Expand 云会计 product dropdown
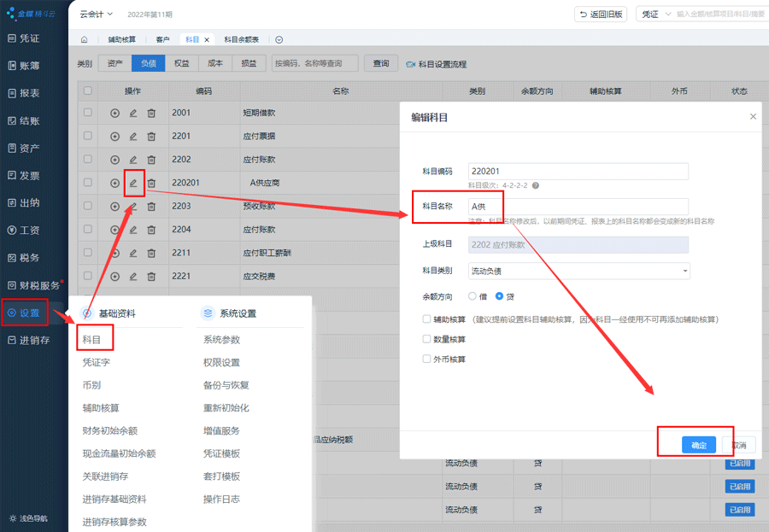 [x=97, y=15]
